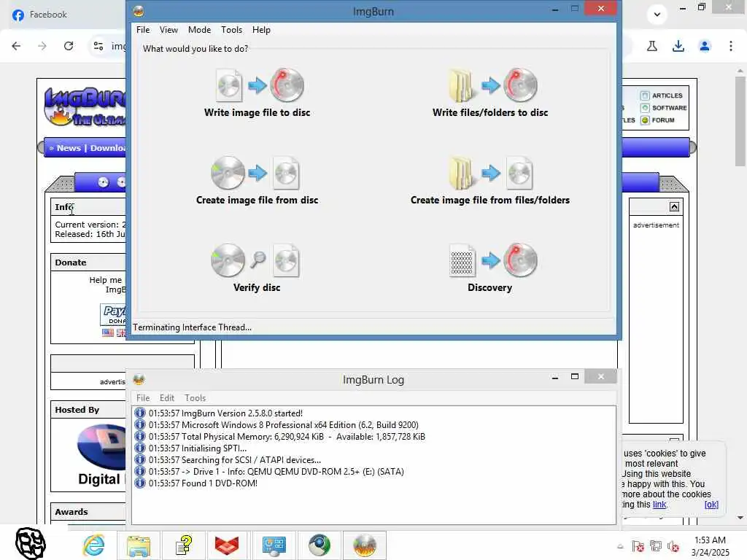This screenshot has width=747, height=560.
Task: Open ImgBurn View menu
Action: click(169, 29)
